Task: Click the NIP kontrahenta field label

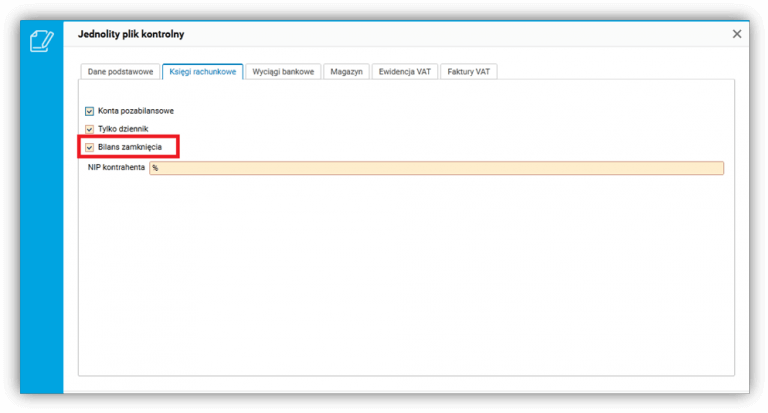Action: click(x=116, y=168)
